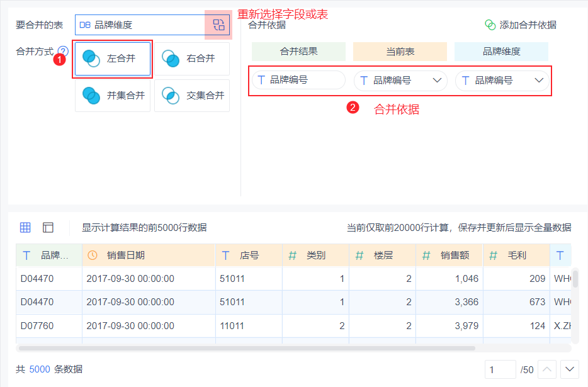Expand the 品牌维度 品牌编号 dropdown

pyautogui.click(x=539, y=81)
